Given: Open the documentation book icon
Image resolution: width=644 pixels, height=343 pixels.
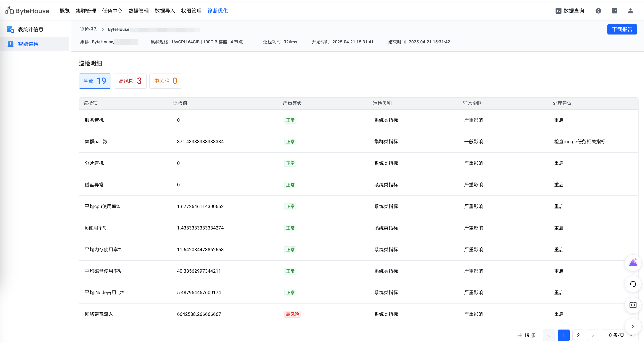Looking at the screenshot, I should pos(633,305).
